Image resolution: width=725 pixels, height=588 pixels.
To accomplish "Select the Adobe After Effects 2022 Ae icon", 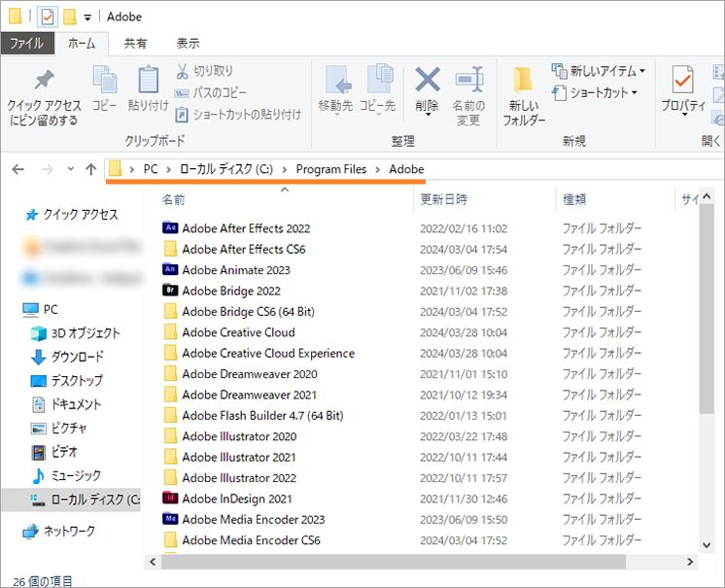I will 170,227.
